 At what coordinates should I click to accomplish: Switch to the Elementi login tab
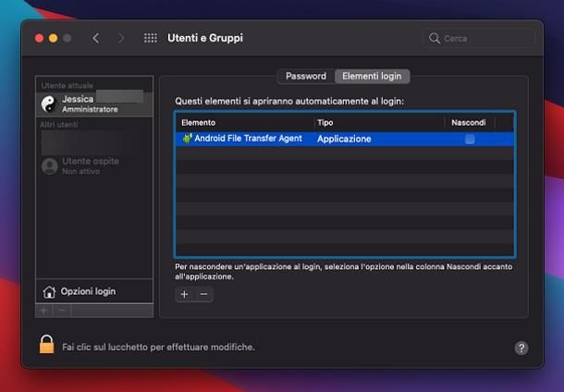point(372,76)
